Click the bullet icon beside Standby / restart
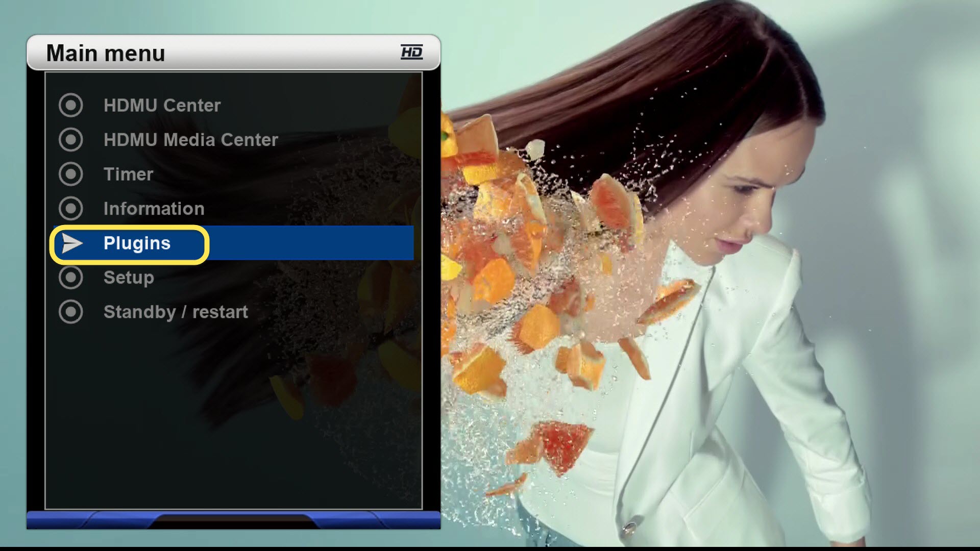Image resolution: width=980 pixels, height=551 pixels. (70, 312)
